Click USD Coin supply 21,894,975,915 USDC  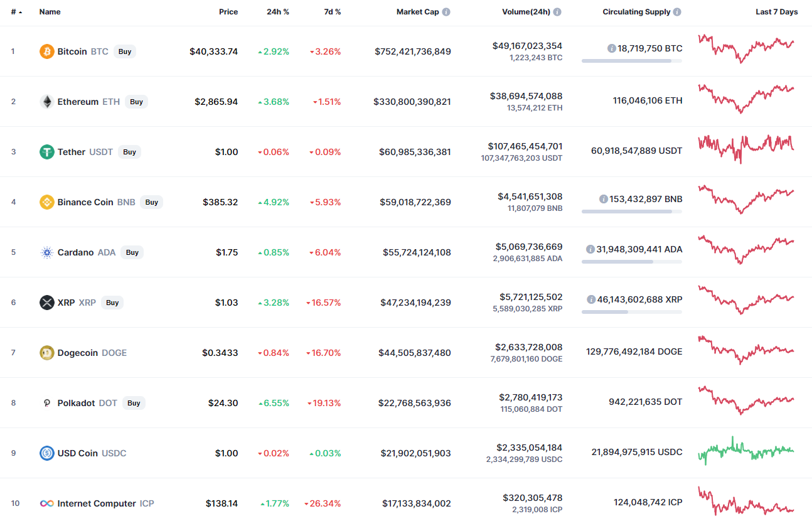637,452
